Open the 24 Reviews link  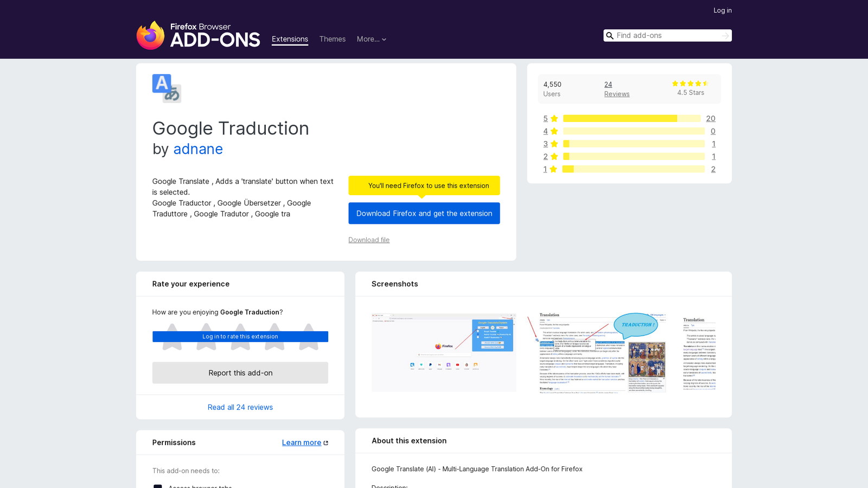[617, 89]
